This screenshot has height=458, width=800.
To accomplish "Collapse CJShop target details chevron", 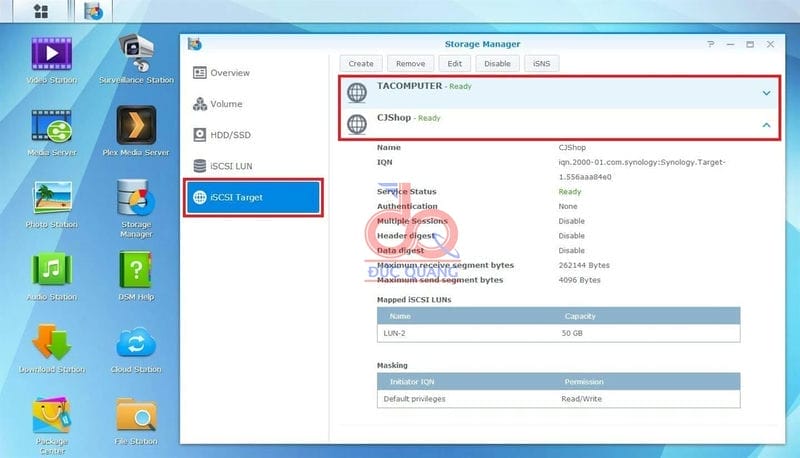I will 766,125.
